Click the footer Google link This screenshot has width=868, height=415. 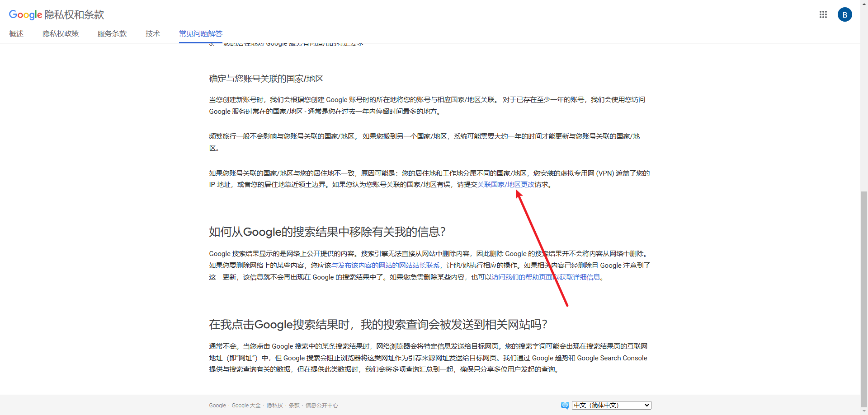pyautogui.click(x=217, y=406)
